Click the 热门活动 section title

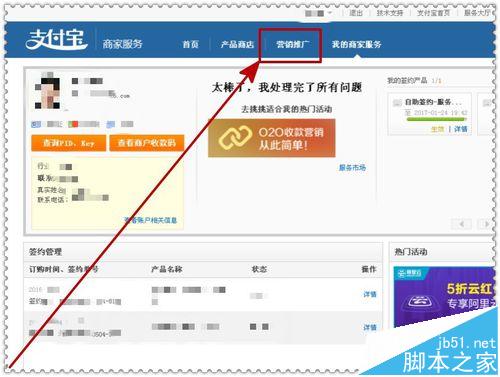[x=411, y=252]
